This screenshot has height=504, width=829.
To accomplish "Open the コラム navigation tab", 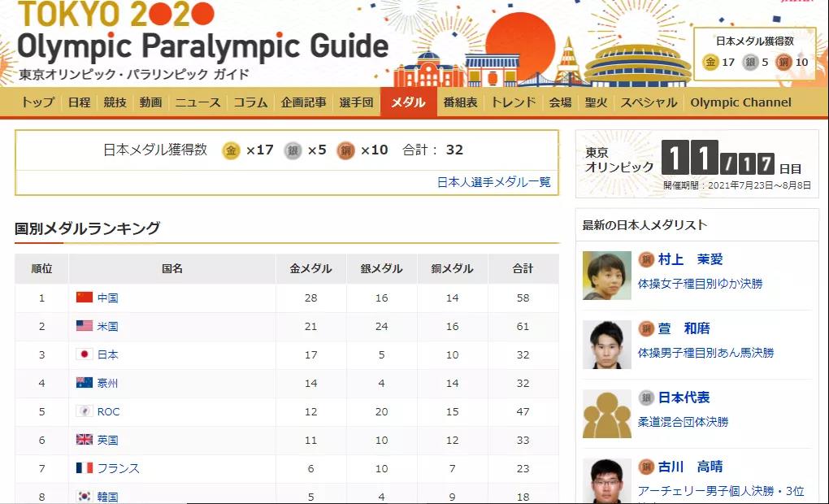I will pyautogui.click(x=250, y=102).
